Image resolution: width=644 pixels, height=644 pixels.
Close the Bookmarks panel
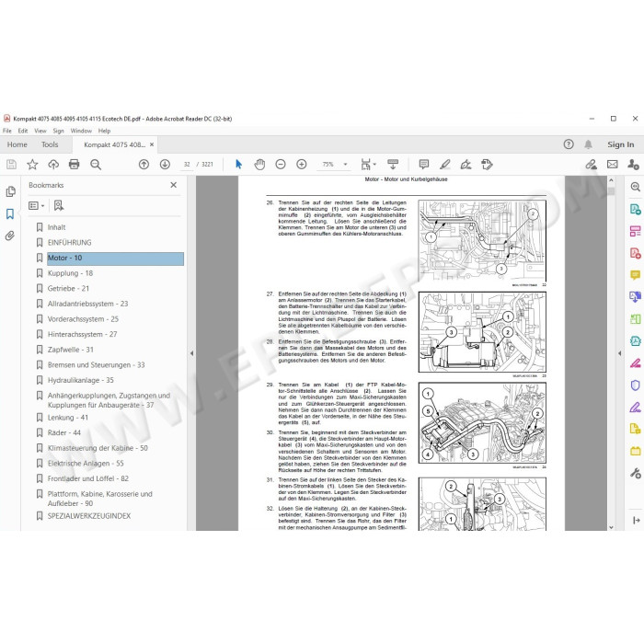(x=173, y=185)
